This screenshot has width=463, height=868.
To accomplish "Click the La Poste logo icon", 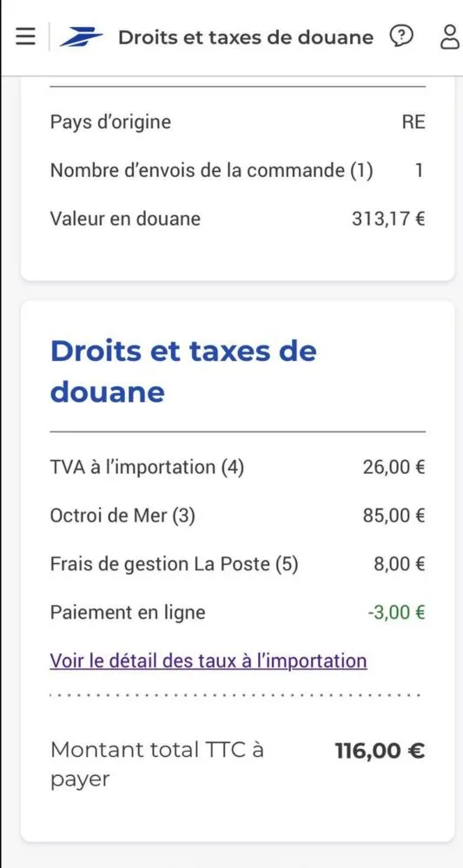I will point(82,37).
